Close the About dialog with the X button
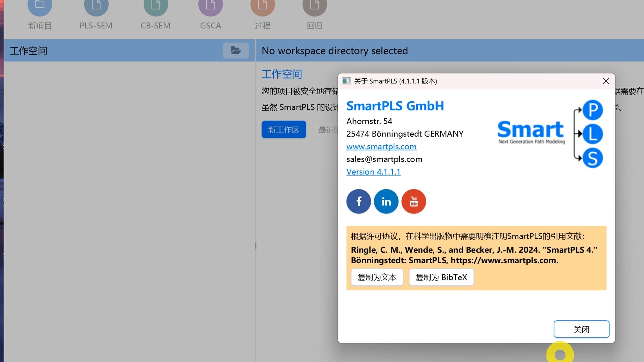644x362 pixels. pos(606,81)
